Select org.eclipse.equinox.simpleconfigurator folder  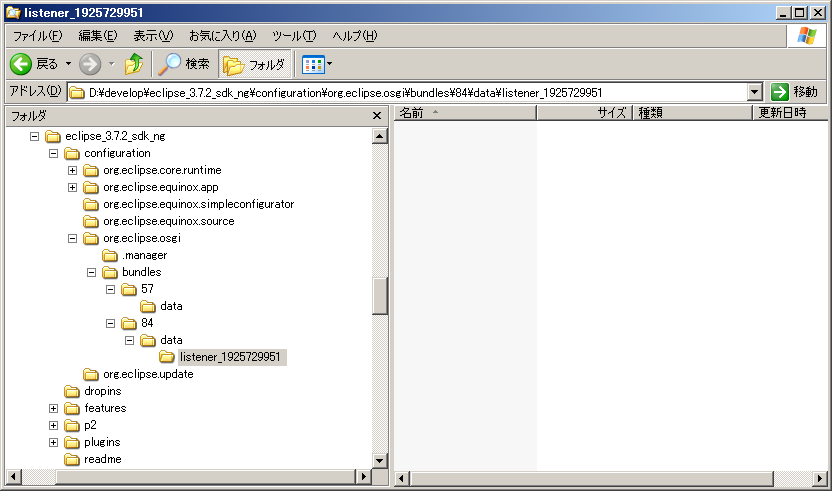click(198, 204)
